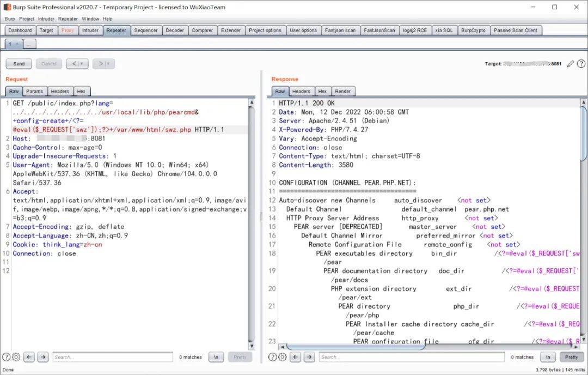
Task: Open the xia SQL tab
Action: tap(444, 31)
